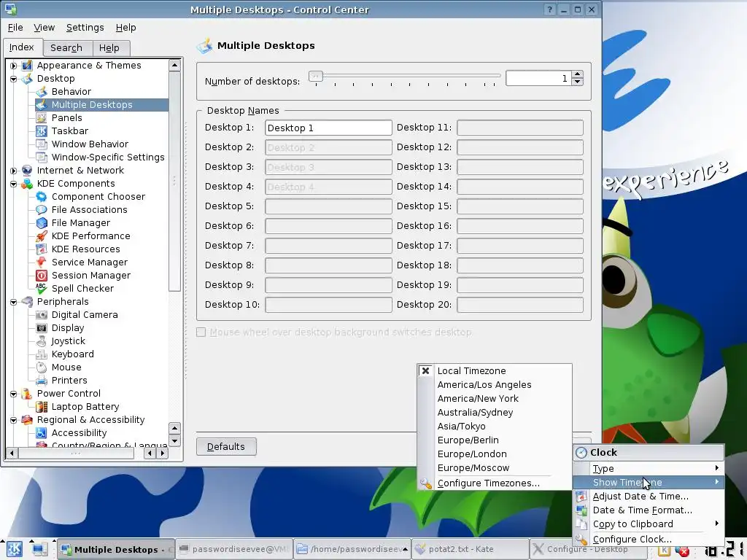
Task: Click the context help question mark button
Action: click(549, 9)
